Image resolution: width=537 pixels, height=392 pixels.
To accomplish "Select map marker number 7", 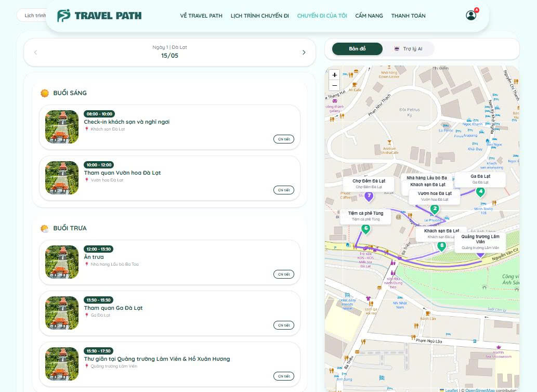I will 369,196.
